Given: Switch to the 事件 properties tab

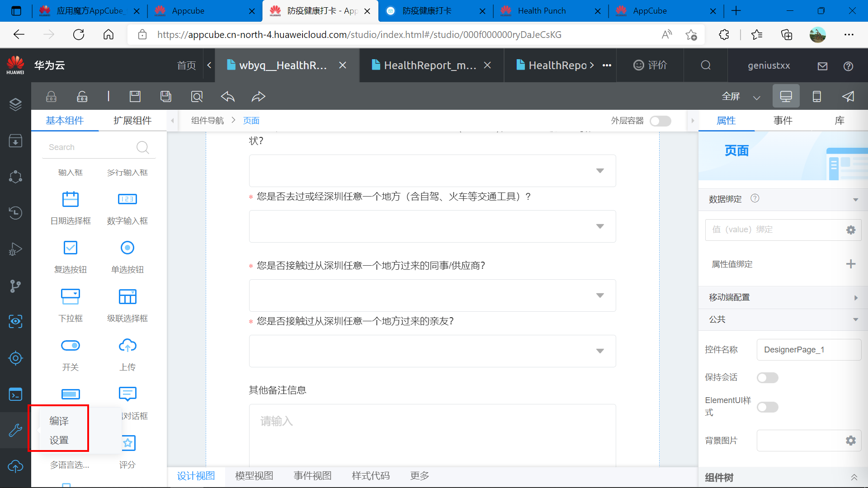Looking at the screenshot, I should [783, 121].
